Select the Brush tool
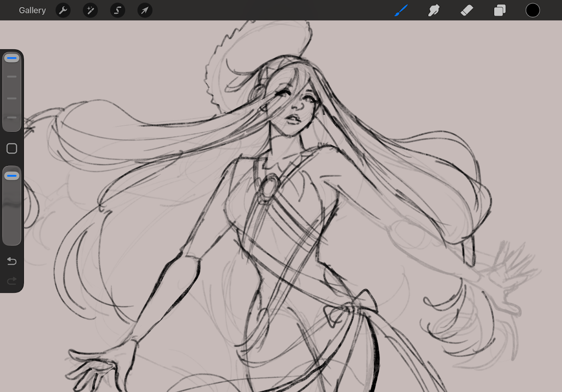Image resolution: width=562 pixels, height=392 pixels. coord(401,10)
